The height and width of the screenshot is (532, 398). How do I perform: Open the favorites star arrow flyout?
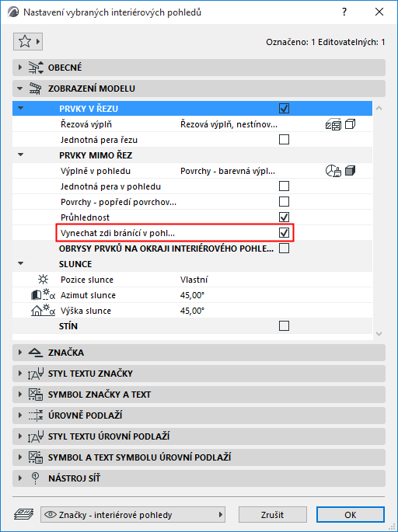[37, 42]
